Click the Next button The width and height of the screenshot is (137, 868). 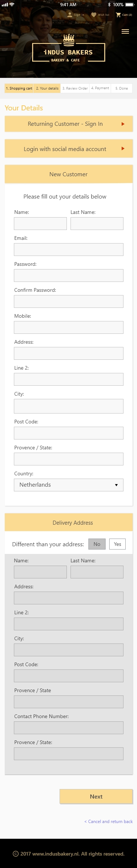(96, 796)
